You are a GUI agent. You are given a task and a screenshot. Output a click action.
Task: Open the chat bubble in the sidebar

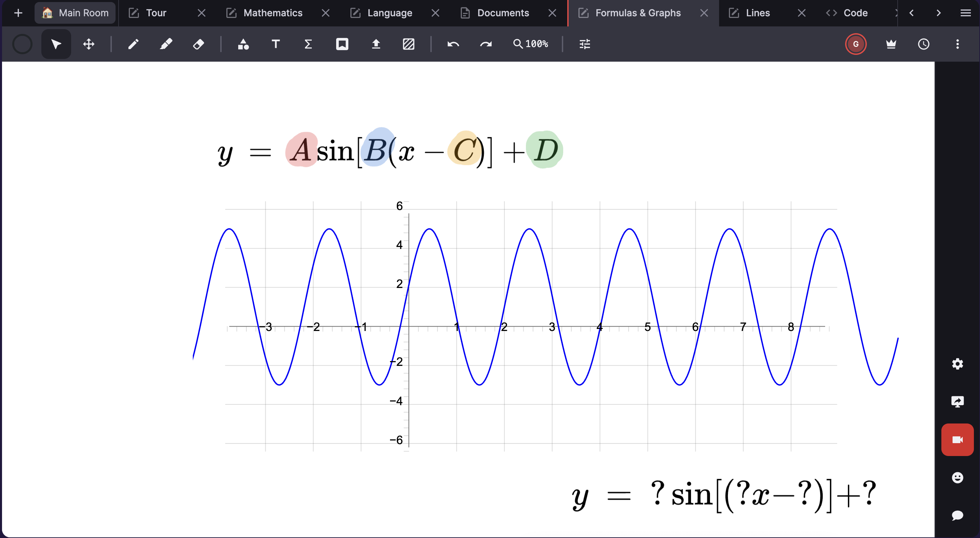pos(957,515)
